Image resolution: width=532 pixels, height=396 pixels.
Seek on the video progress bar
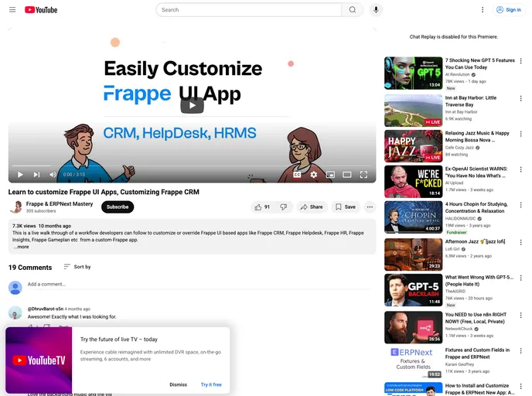pos(192,166)
